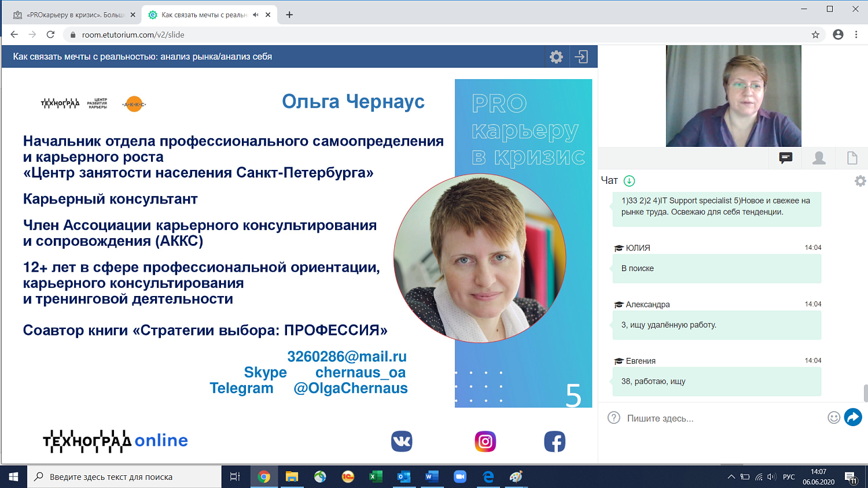Reload the current page
This screenshot has width=868, height=488.
[x=51, y=35]
